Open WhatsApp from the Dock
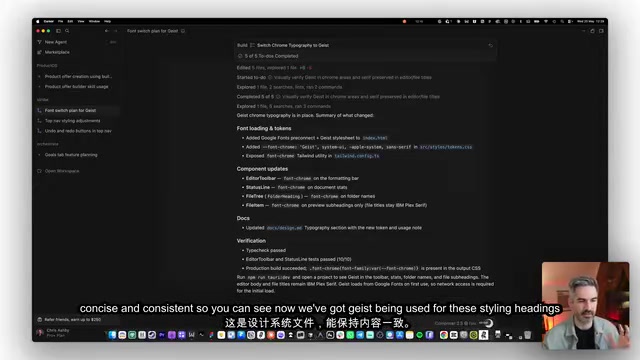Image resolution: width=640 pixels, height=360 pixels. 350,335
